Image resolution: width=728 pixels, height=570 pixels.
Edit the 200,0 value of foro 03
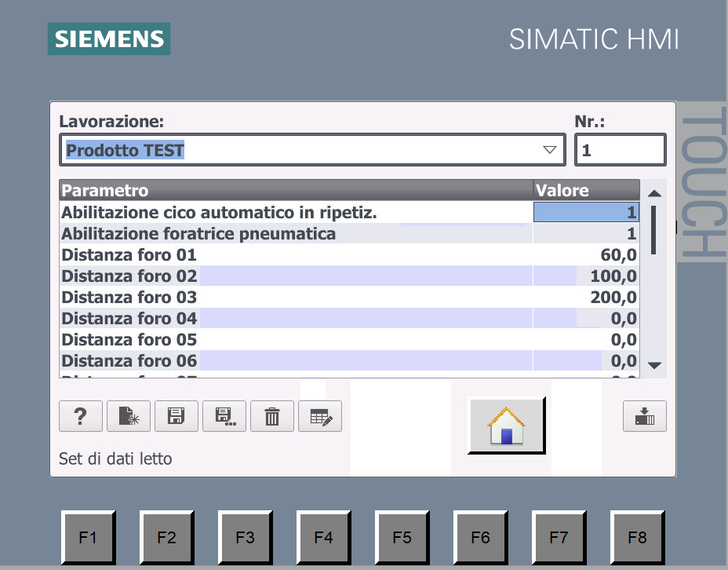586,297
